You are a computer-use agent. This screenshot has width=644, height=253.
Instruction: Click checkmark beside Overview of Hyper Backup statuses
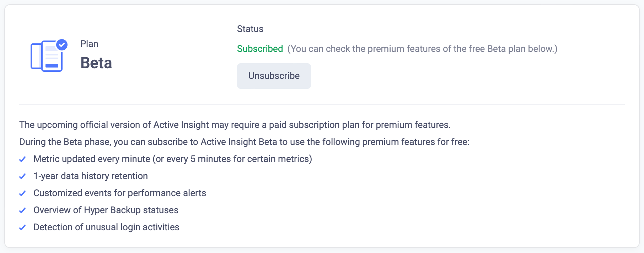[22, 210]
